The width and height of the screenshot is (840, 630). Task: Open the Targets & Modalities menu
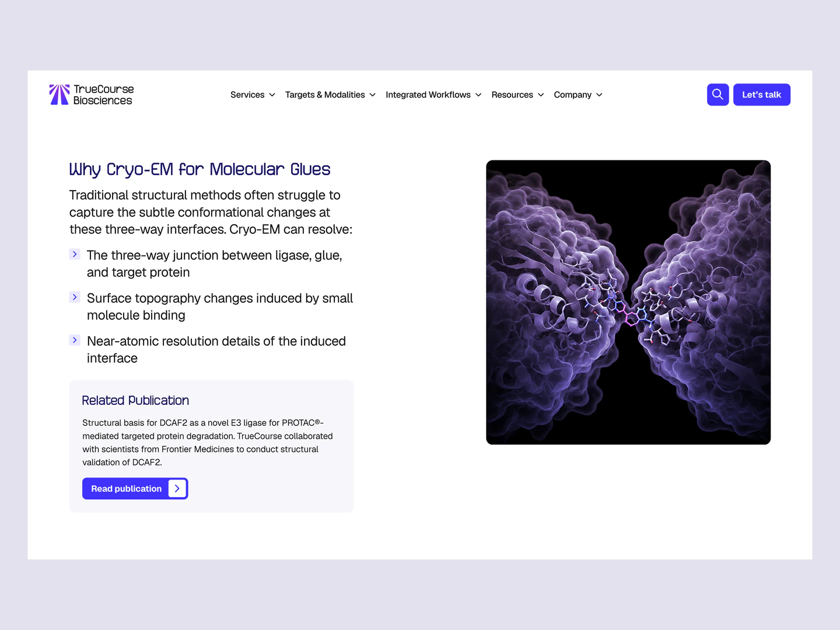[331, 94]
